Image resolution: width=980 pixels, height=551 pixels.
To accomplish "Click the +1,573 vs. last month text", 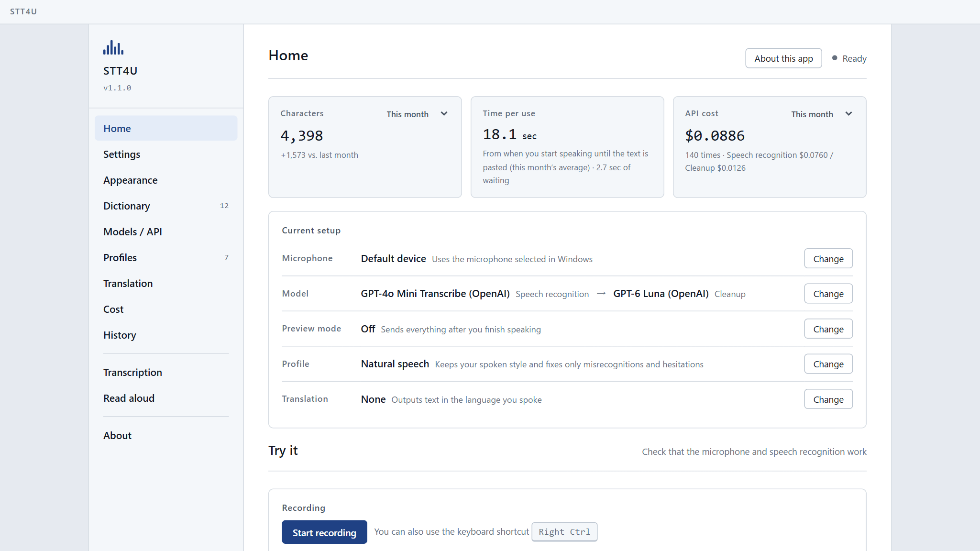I will coord(319,155).
